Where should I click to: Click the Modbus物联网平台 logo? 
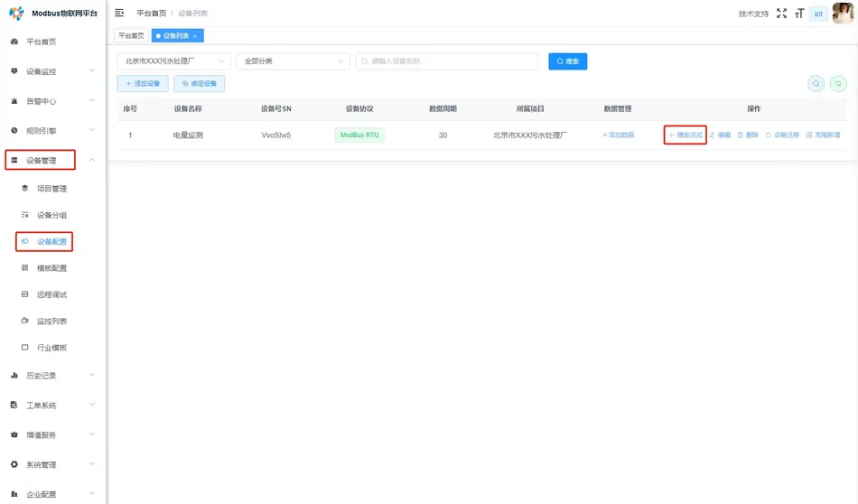point(52,14)
